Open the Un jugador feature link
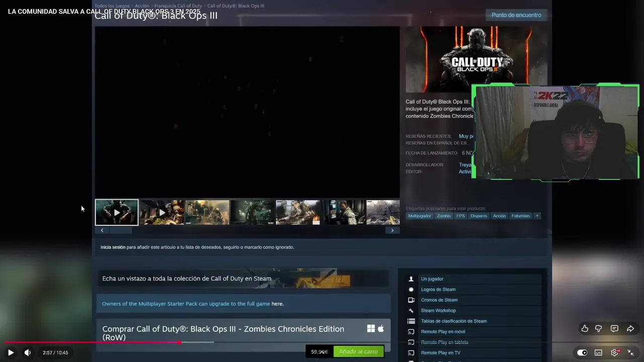 (432, 279)
